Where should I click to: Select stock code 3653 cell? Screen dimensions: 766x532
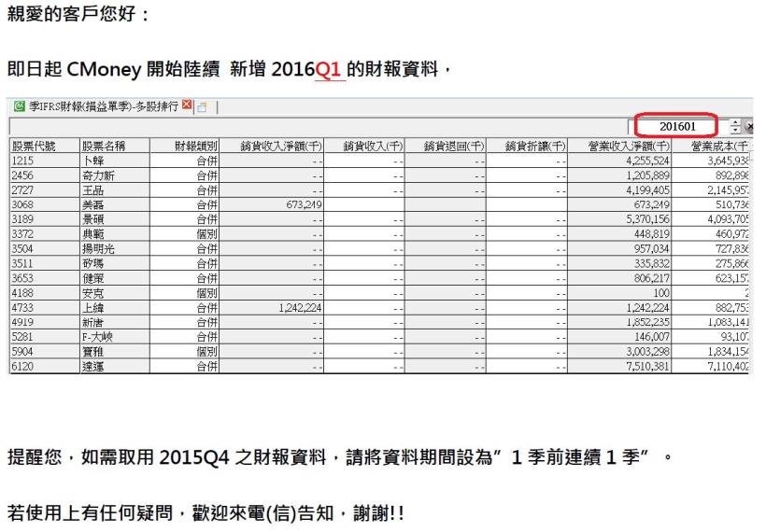pos(45,278)
